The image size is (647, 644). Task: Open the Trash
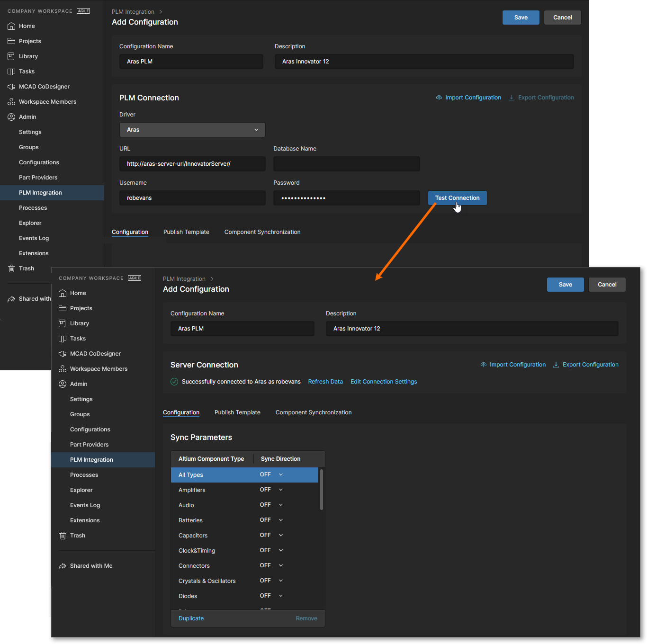(77, 536)
